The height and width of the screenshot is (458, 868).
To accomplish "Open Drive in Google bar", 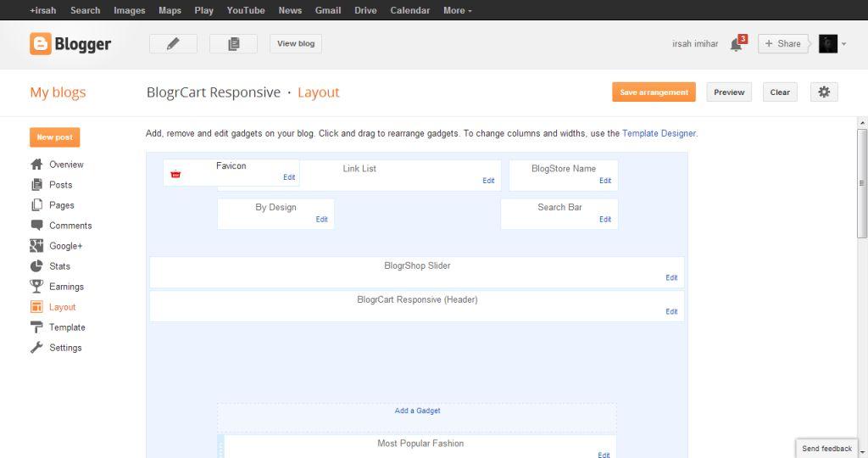I will (x=365, y=10).
